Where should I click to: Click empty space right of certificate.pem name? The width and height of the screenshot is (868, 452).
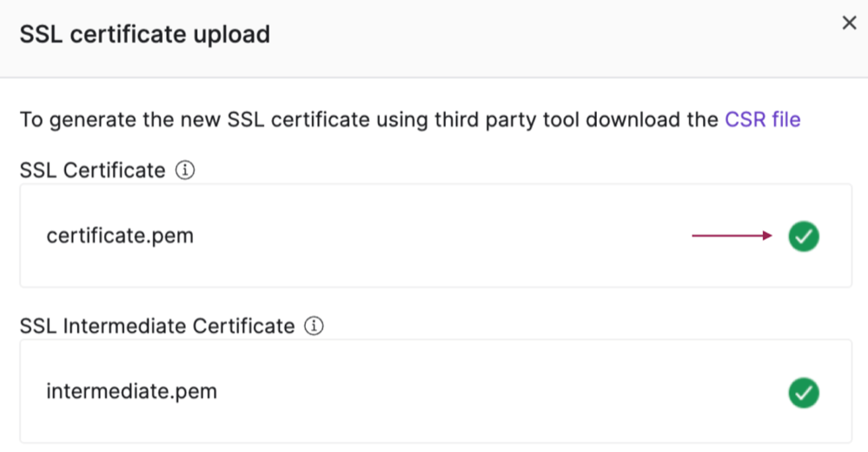[x=443, y=236]
